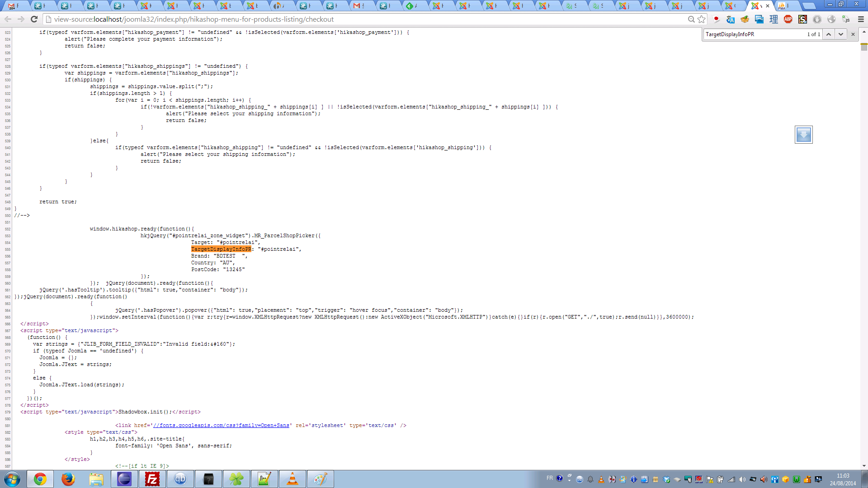Image resolution: width=868 pixels, height=488 pixels.
Task: Click the Adblock Plus extension icon
Action: pos(788,19)
